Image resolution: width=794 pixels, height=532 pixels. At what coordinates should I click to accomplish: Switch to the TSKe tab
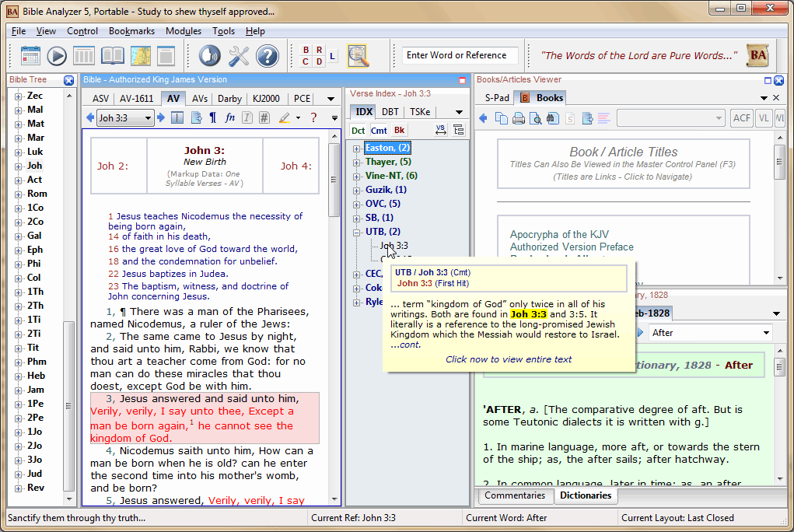coord(420,112)
